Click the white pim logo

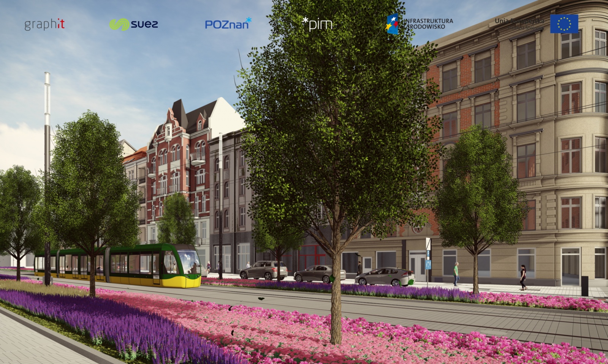[x=317, y=24]
